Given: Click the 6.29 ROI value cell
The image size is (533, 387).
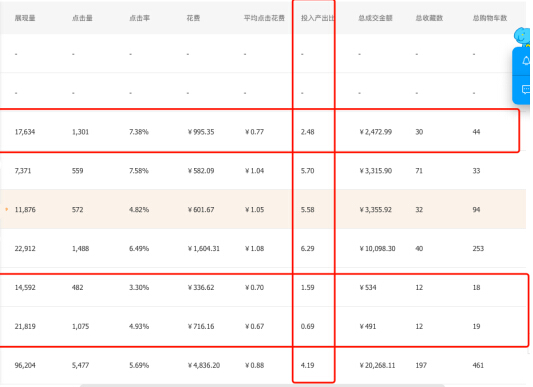Looking at the screenshot, I should click(x=308, y=249).
